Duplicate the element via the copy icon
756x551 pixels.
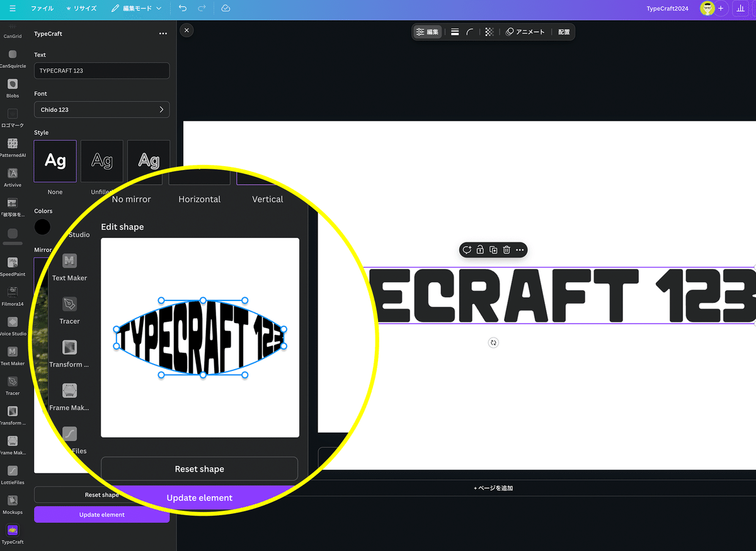coord(494,250)
